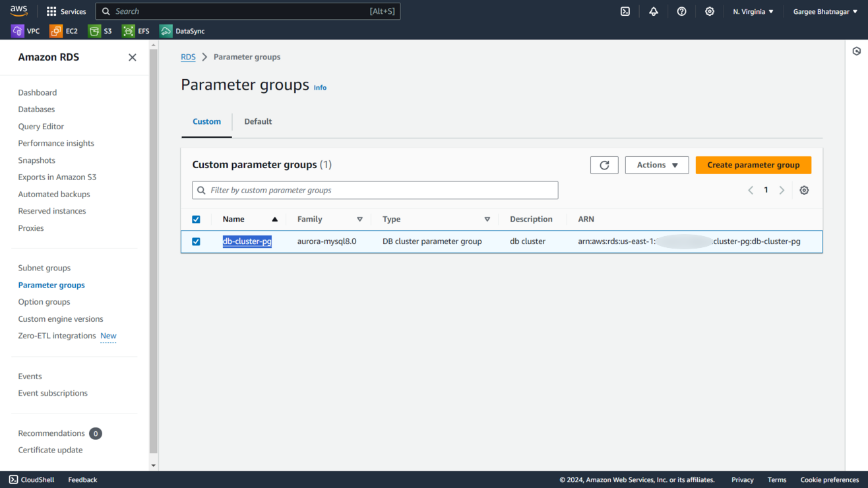Open Performance insights in the sidebar
Screen dimensions: 868x488
click(x=56, y=143)
